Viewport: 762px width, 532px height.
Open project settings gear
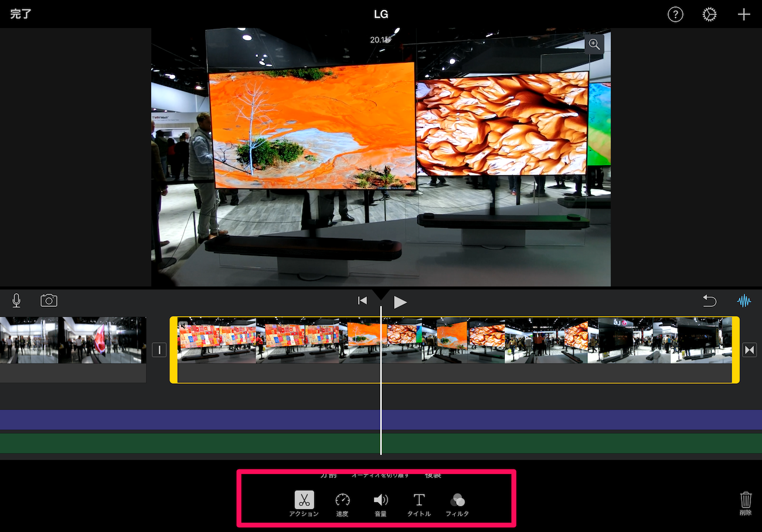(709, 15)
